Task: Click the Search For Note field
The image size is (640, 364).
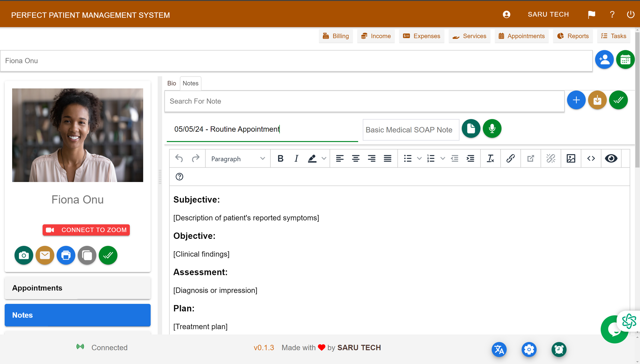Action: [x=364, y=101]
